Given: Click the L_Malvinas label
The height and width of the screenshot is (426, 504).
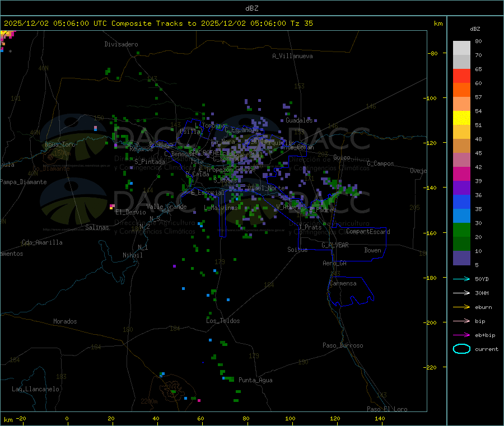Looking at the screenshot, I should click(x=221, y=208).
